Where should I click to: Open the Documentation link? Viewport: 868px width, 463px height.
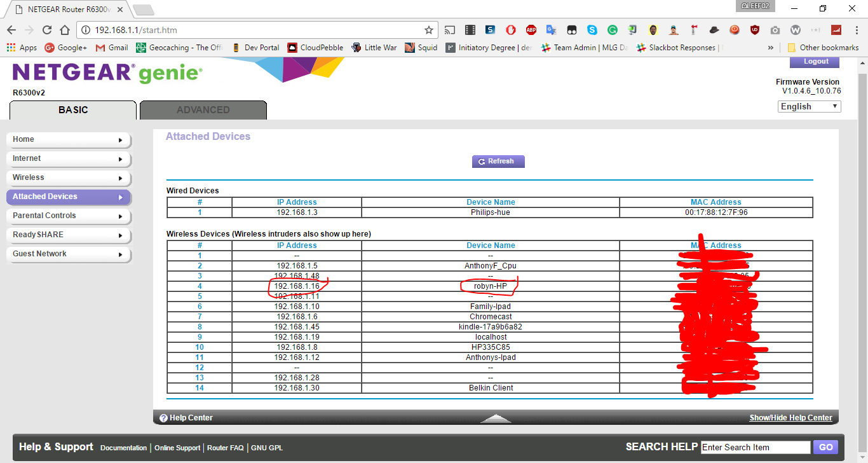coord(123,448)
